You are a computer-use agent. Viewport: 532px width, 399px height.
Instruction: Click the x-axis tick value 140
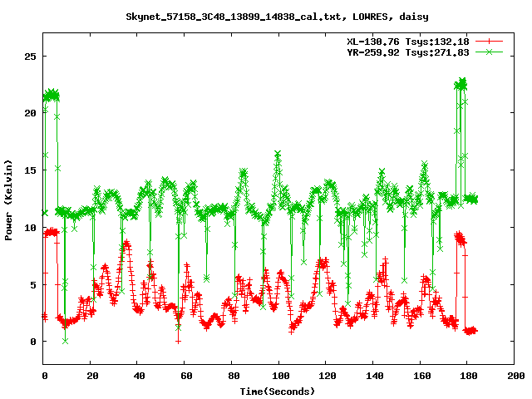click(x=375, y=376)
